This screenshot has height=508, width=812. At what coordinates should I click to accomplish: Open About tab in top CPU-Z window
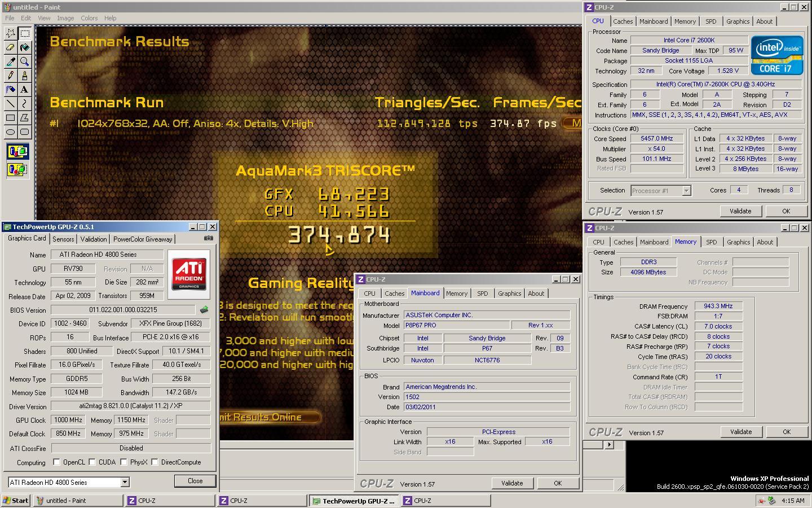coord(765,21)
